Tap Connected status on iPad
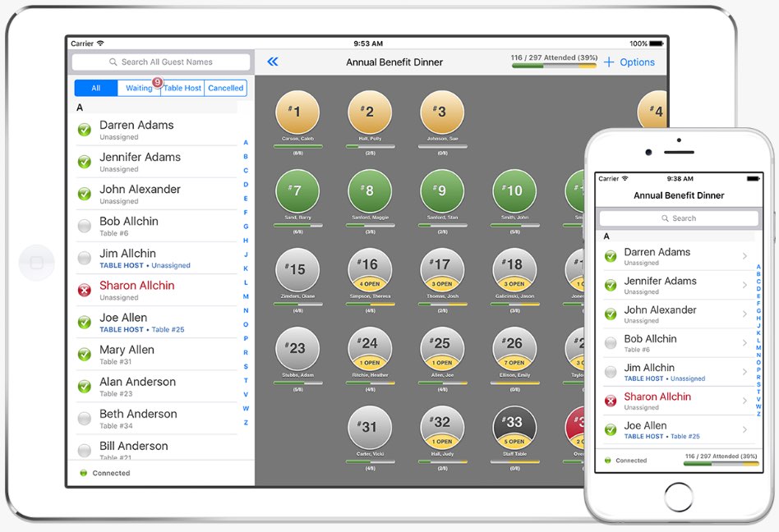Viewport: 779px width, 532px height. coord(105,473)
